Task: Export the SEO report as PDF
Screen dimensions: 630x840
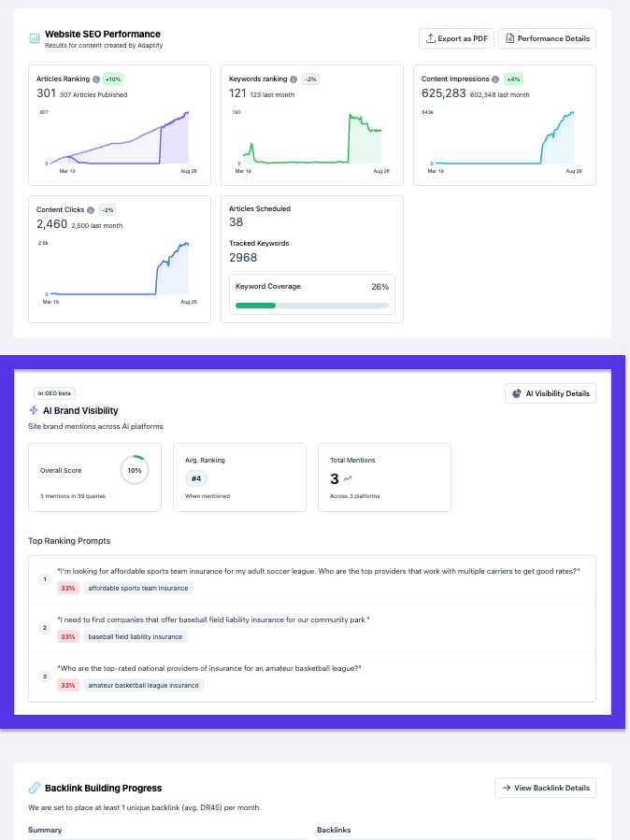Action: pyautogui.click(x=456, y=38)
